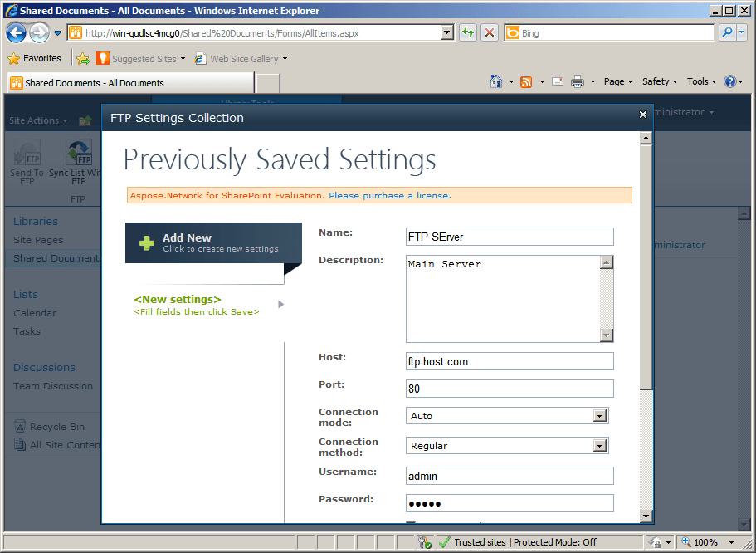Click the Read Mail icon

[x=558, y=81]
